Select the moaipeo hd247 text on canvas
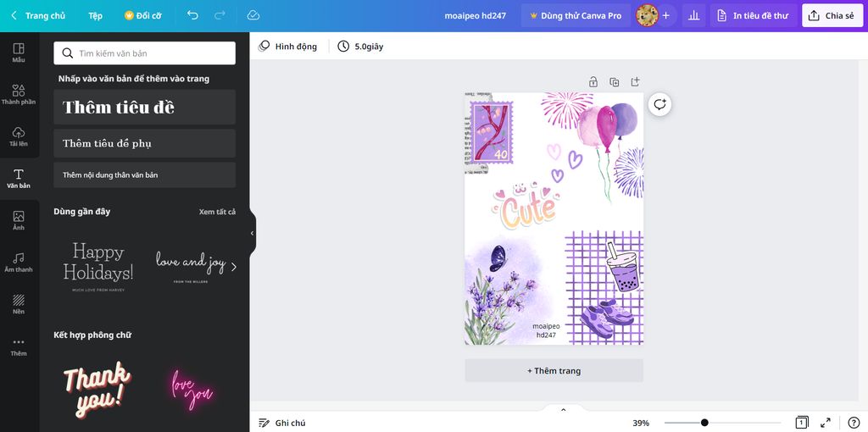 click(546, 330)
